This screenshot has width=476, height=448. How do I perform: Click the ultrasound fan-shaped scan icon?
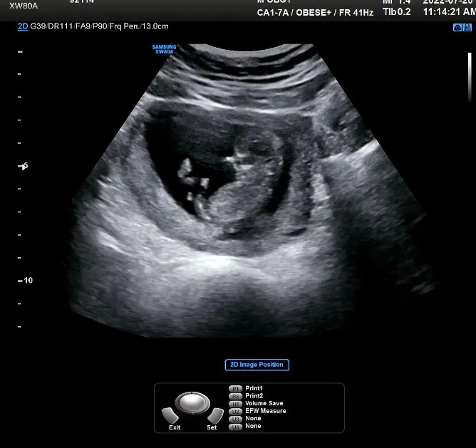pyautogui.click(x=457, y=28)
